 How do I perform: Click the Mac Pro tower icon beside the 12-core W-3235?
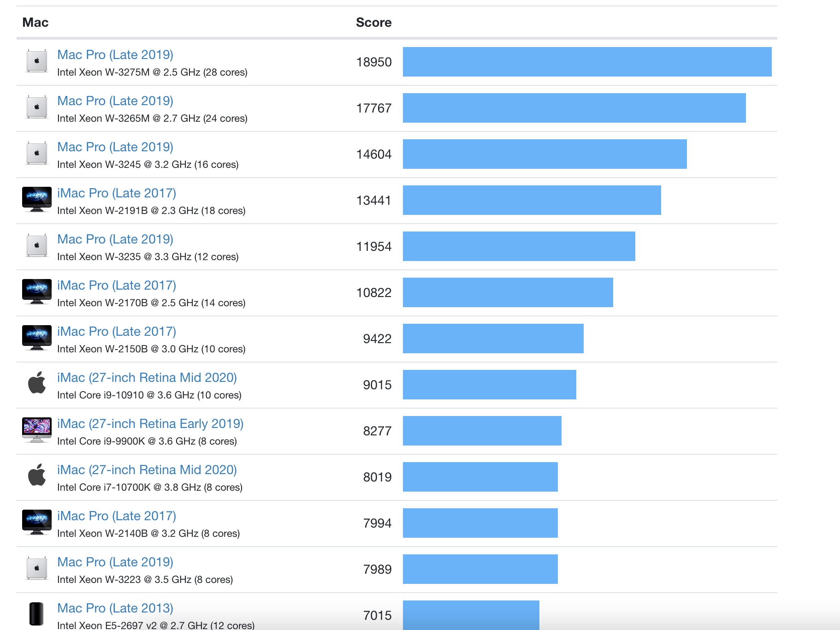click(x=37, y=246)
